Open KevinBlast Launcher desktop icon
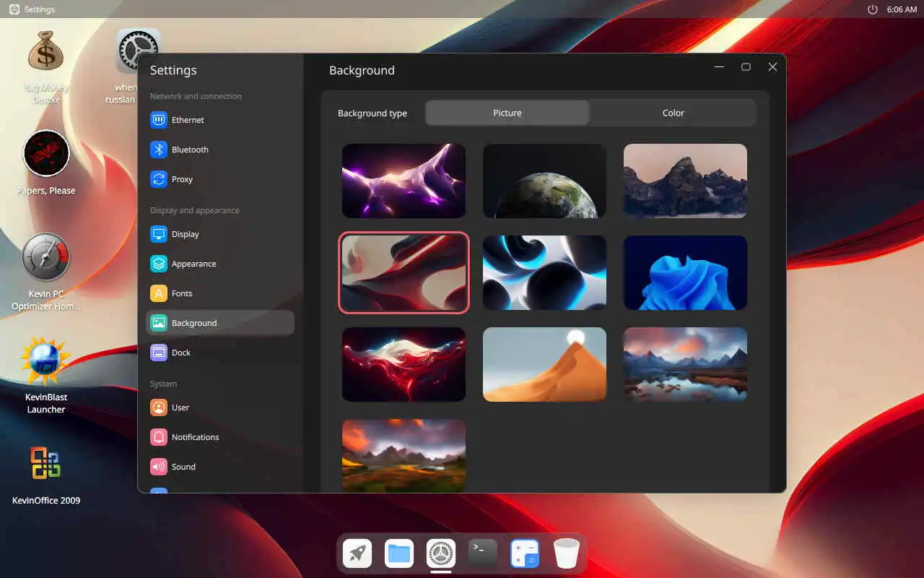The height and width of the screenshot is (578, 924). (46, 361)
